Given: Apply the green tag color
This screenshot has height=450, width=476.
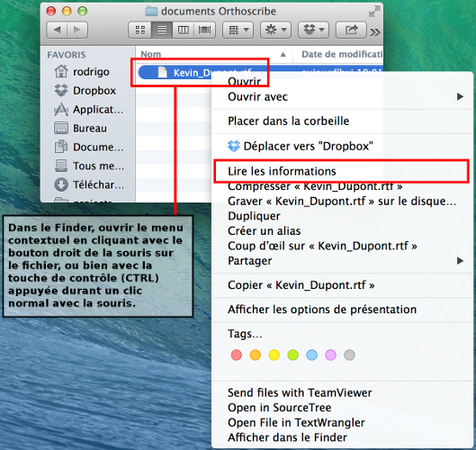Looking at the screenshot, I should 293,355.
